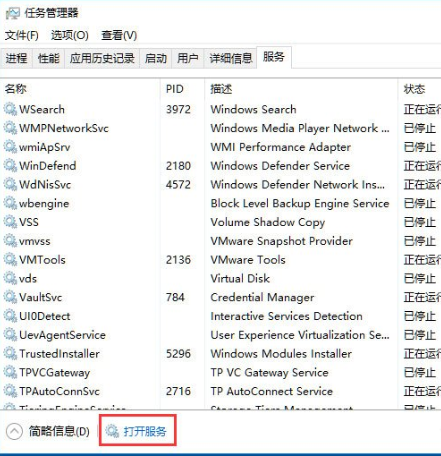
Task: Select the 服务 tab
Action: click(274, 57)
